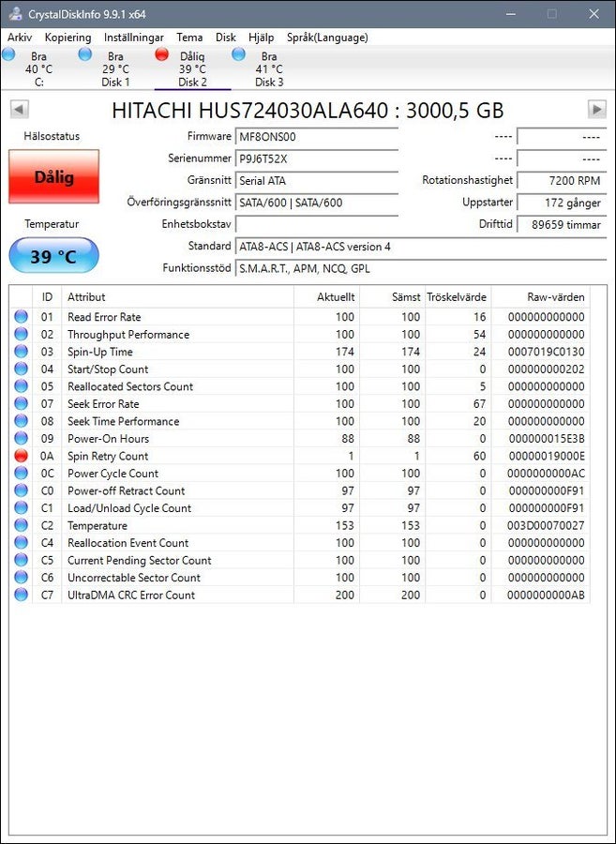Click the Tröskelvärde column header
This screenshot has height=844, width=616.
[x=458, y=296]
